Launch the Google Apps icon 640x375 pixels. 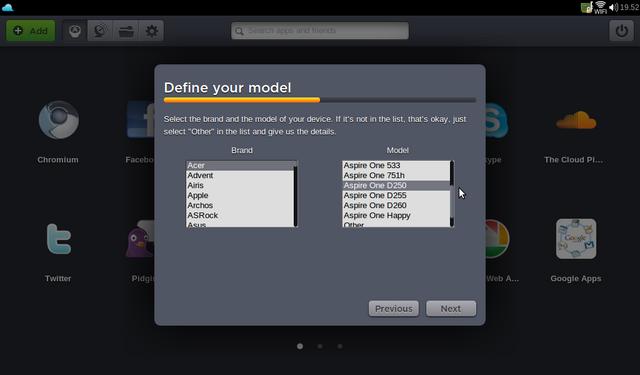coord(576,239)
